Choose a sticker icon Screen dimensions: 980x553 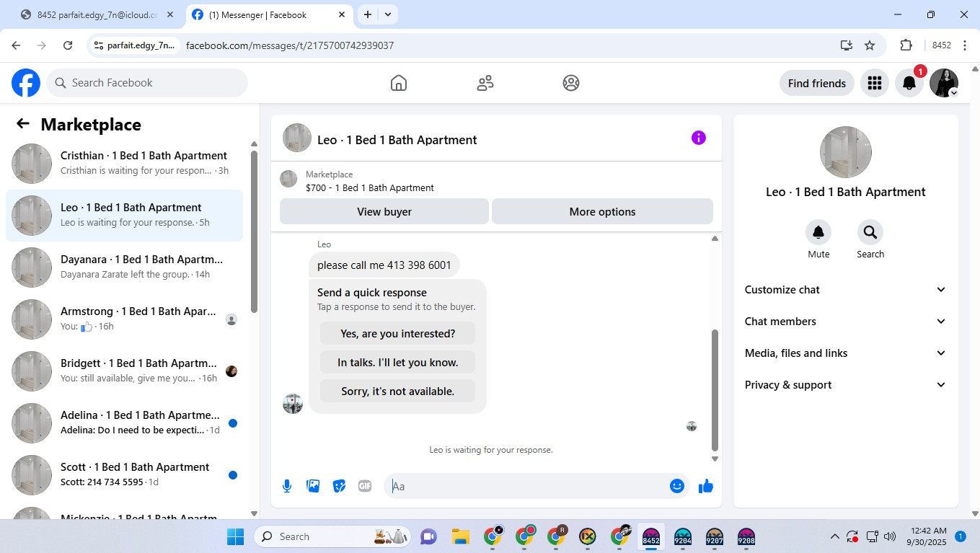[339, 486]
